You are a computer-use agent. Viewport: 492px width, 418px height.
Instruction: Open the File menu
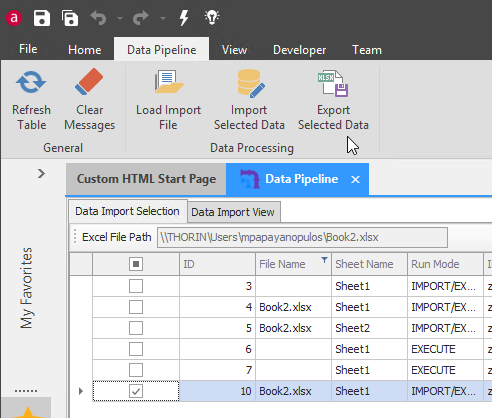pos(28,49)
